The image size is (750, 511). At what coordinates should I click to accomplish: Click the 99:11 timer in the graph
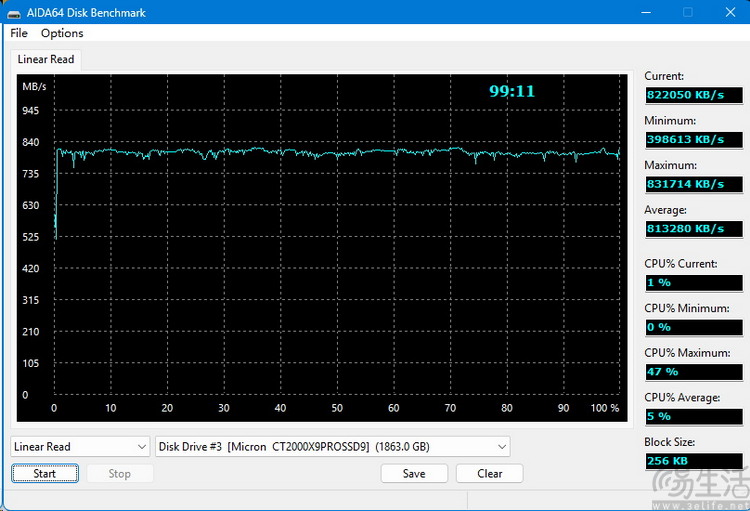pyautogui.click(x=511, y=91)
